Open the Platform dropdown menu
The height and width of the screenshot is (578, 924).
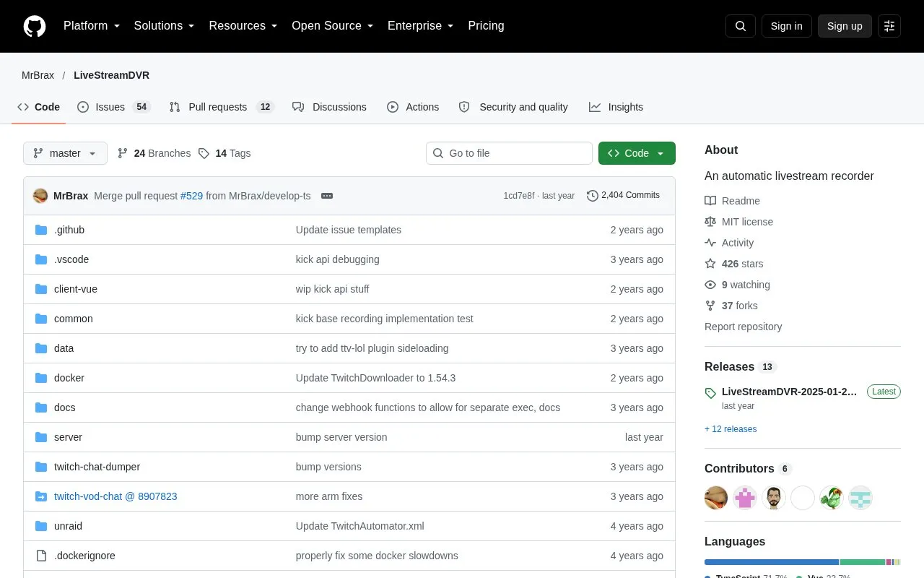(x=92, y=26)
